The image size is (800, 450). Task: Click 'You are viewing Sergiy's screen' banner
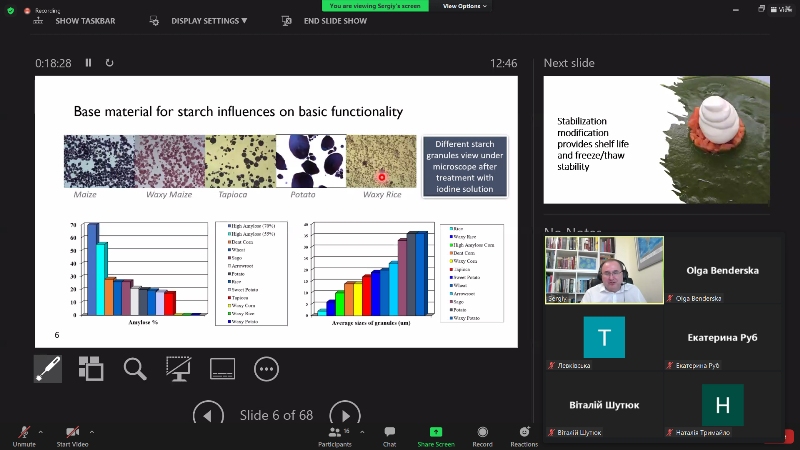tap(375, 6)
